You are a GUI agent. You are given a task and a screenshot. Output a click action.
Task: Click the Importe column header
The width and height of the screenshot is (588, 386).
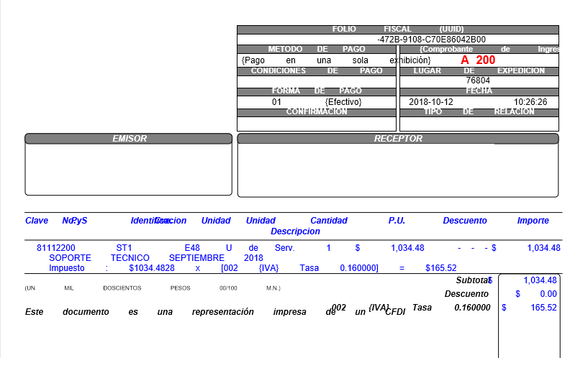pyautogui.click(x=533, y=221)
